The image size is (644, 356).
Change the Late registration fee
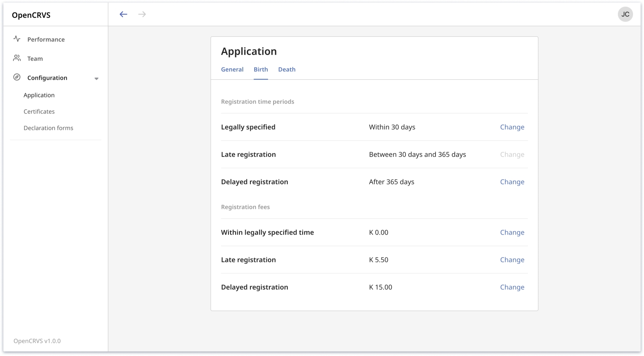coord(512,260)
